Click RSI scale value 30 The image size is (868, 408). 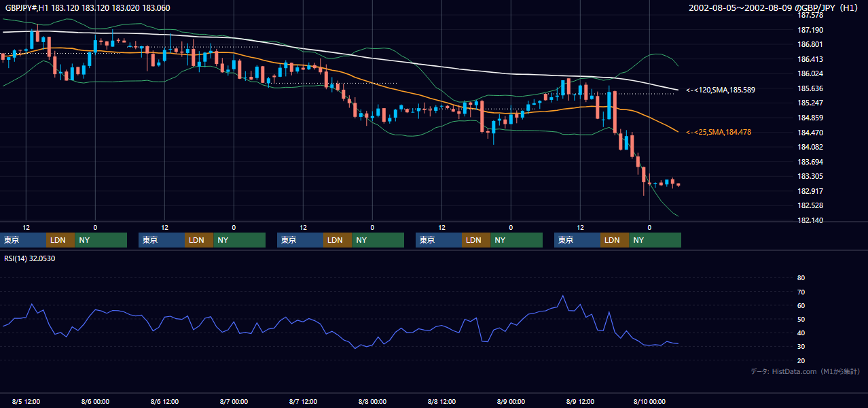[801, 346]
